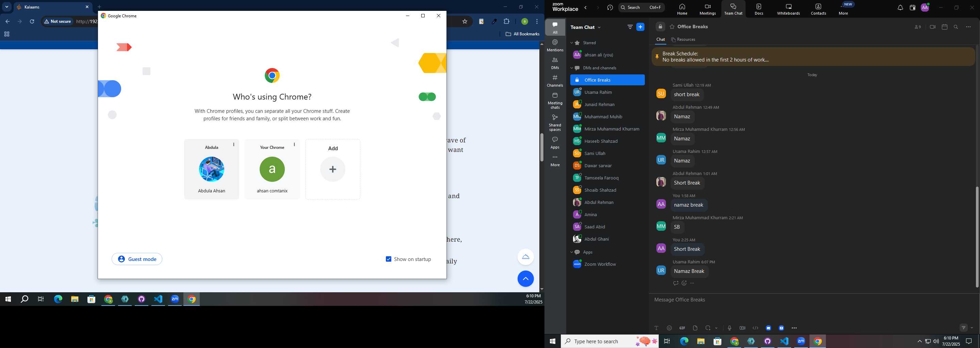Open the Meetings tab in Zoom
The image size is (980, 348).
click(x=707, y=10)
